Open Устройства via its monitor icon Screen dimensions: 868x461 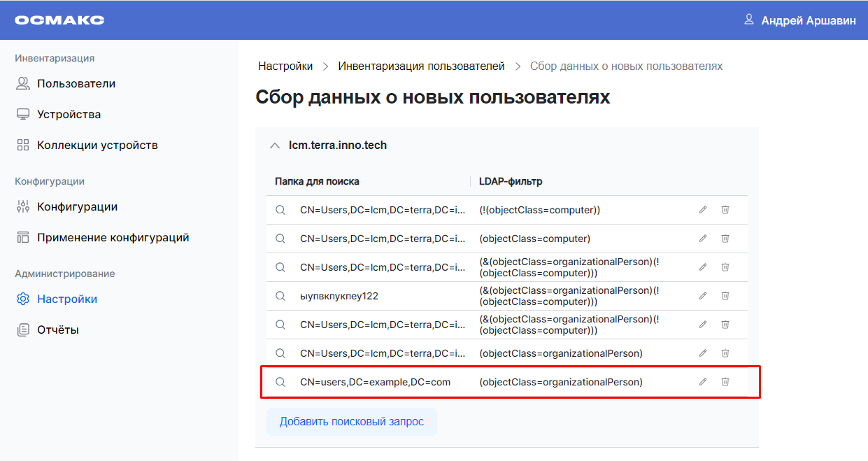click(22, 113)
